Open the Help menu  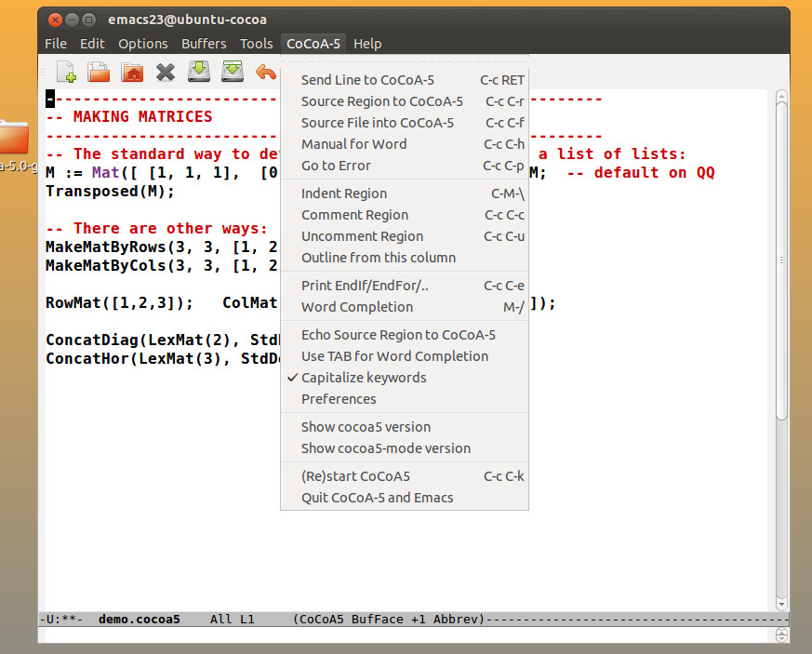(x=367, y=44)
